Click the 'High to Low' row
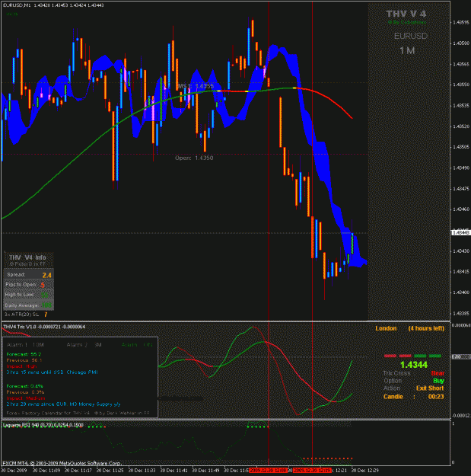 click(28, 295)
